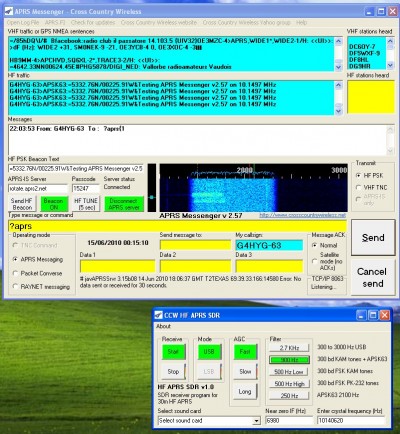Click the Data 1 field
Image resolution: width=400 pixels, height=434 pixels.
[117, 266]
